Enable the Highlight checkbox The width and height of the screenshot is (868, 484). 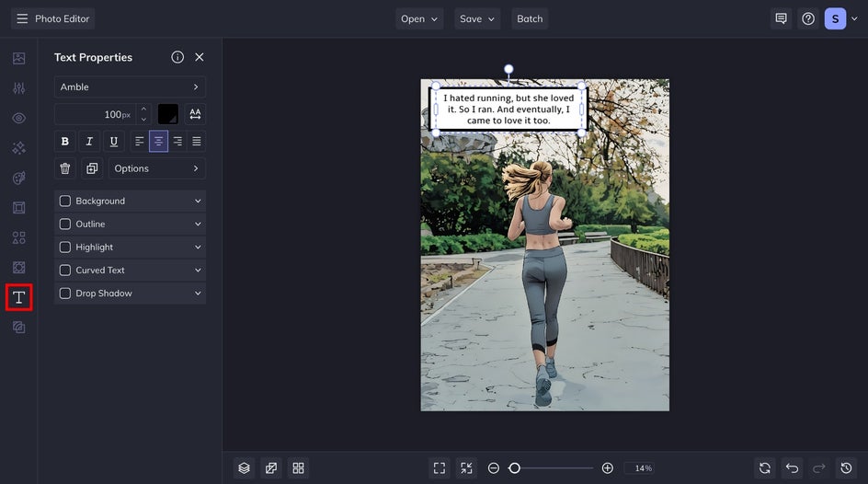(64, 247)
